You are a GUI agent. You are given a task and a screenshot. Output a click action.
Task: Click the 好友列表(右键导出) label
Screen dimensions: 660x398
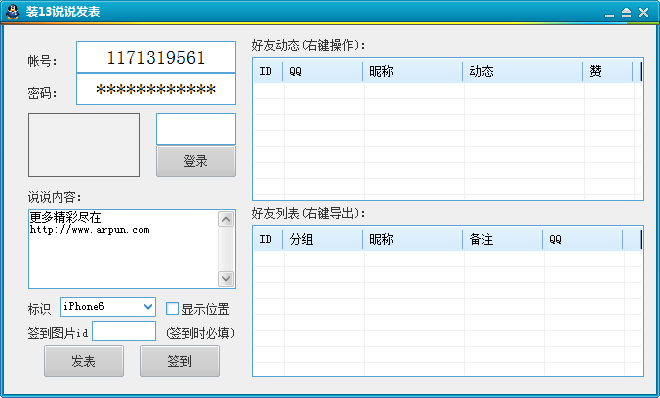(309, 213)
